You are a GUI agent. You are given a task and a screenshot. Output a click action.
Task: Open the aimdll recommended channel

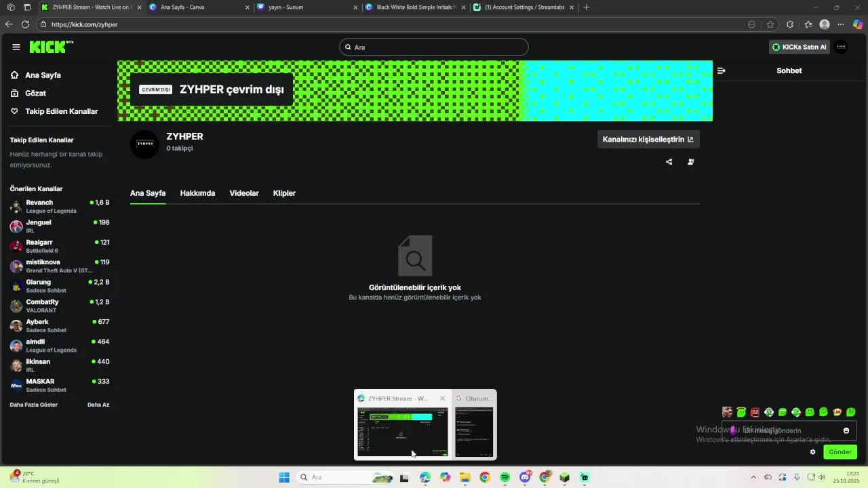point(59,346)
